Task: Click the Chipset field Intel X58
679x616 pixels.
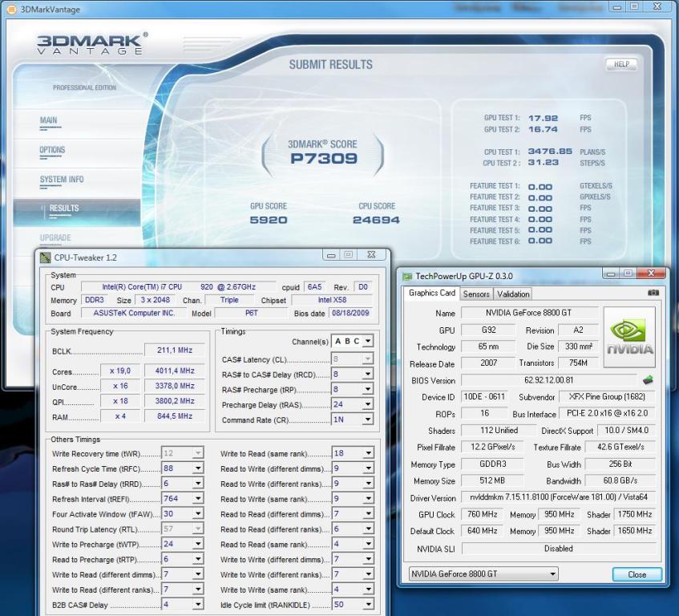Action: pos(332,300)
